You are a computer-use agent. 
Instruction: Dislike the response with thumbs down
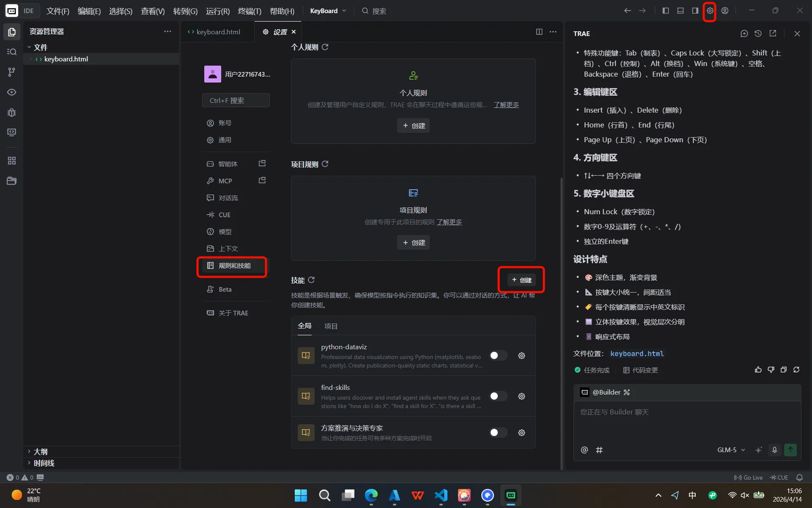[x=771, y=370]
